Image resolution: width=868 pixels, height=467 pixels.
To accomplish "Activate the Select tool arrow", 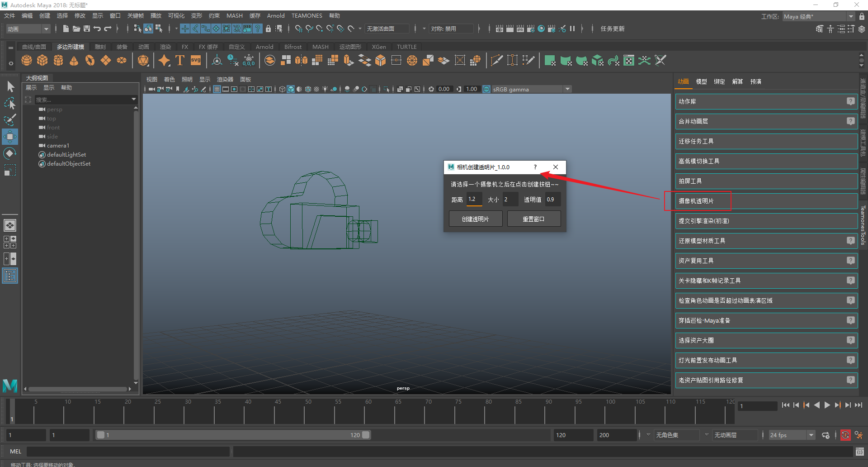I will tap(10, 86).
